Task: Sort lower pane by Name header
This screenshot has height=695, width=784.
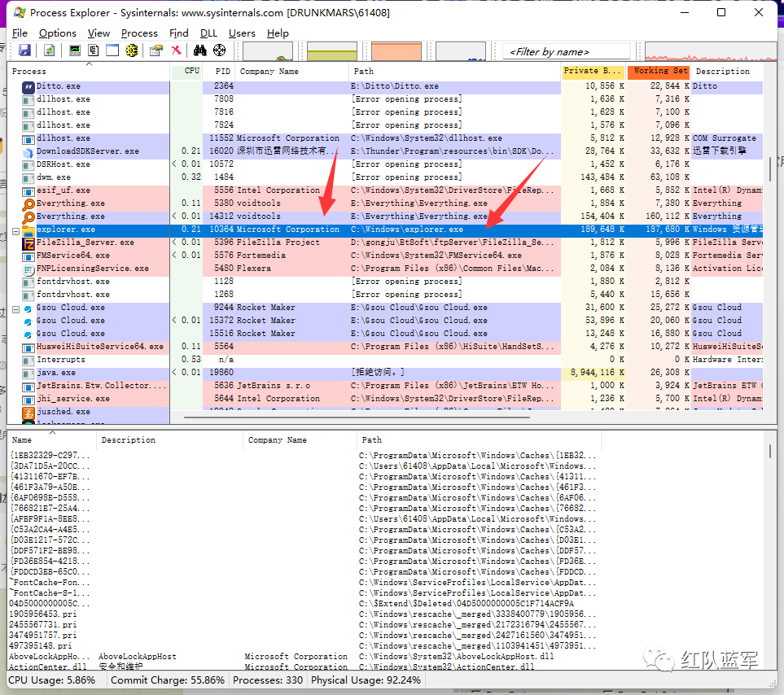Action: (52, 440)
